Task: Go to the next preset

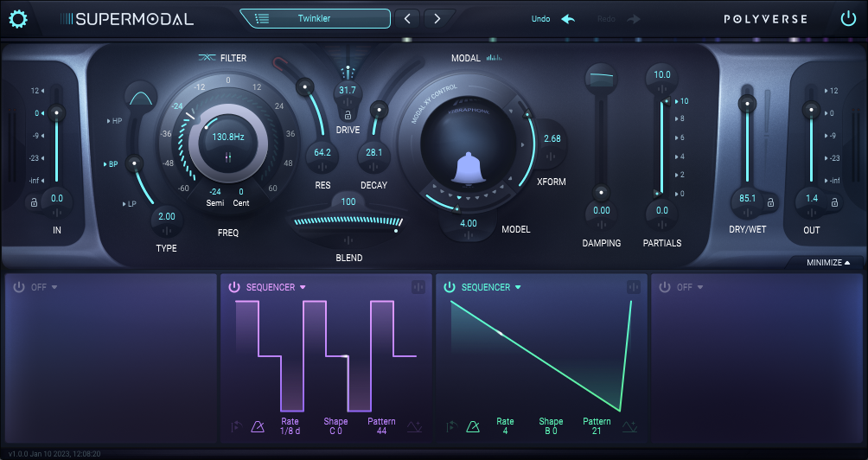Action: tap(438, 18)
